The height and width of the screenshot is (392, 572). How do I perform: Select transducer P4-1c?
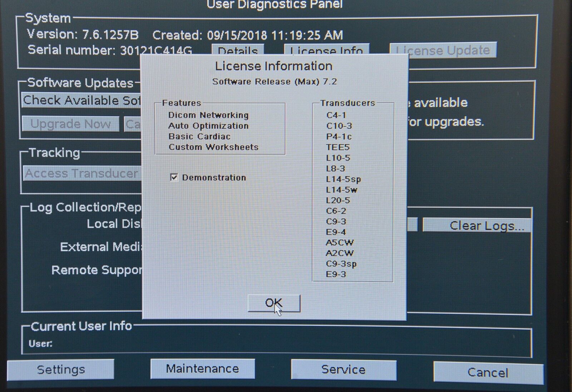[339, 137]
